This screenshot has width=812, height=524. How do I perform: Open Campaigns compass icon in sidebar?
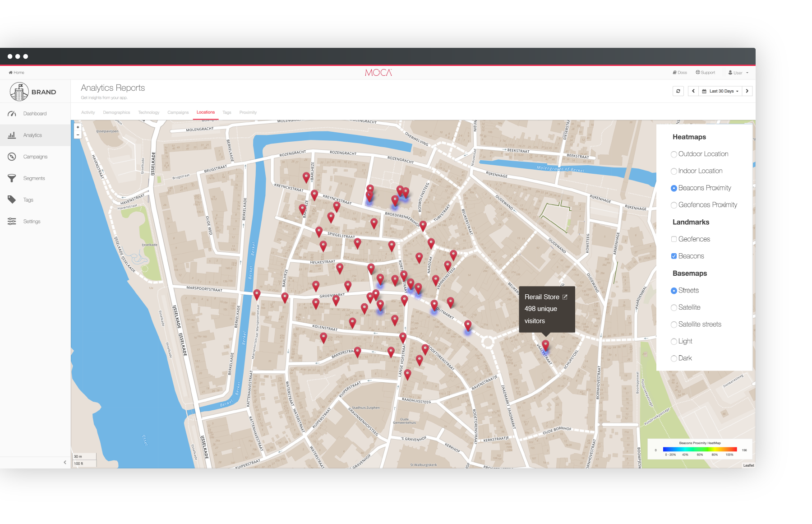12,157
